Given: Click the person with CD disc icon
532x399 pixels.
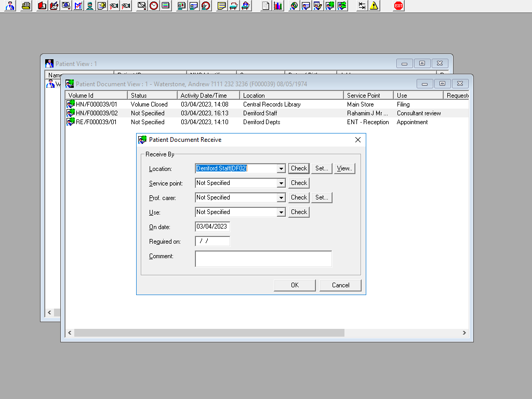Looking at the screenshot, I should tap(294, 6).
